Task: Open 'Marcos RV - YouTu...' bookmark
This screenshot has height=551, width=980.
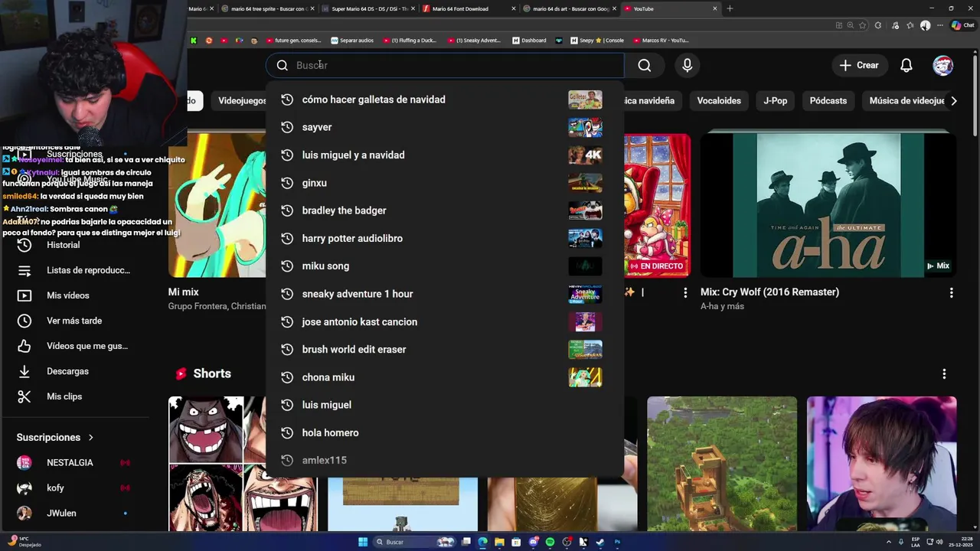Action: pyautogui.click(x=660, y=41)
